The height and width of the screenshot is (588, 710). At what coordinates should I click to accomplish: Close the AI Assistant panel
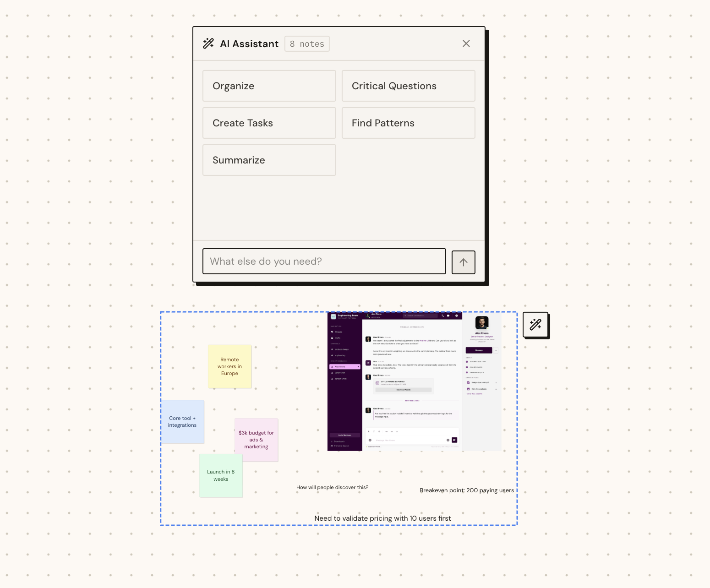click(466, 44)
